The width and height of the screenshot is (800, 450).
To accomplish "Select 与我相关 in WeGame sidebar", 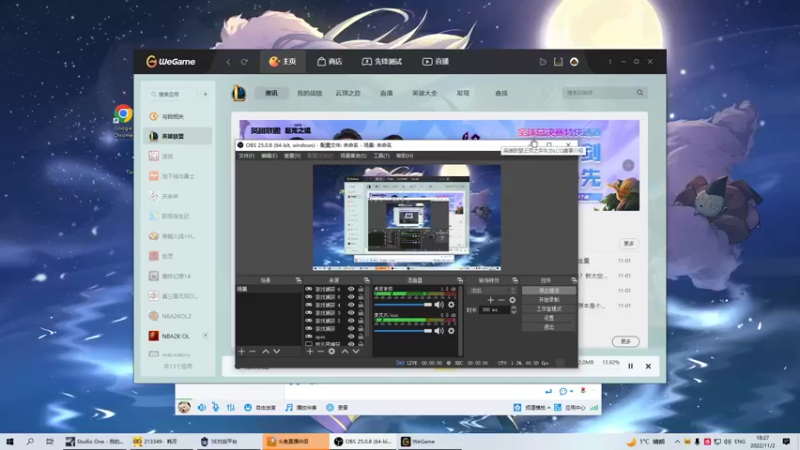I will click(x=178, y=116).
